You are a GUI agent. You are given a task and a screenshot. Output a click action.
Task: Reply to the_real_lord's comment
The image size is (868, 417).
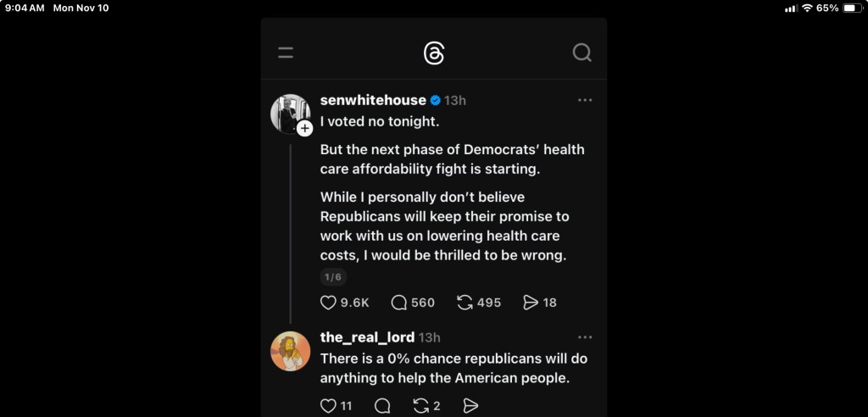click(x=382, y=406)
